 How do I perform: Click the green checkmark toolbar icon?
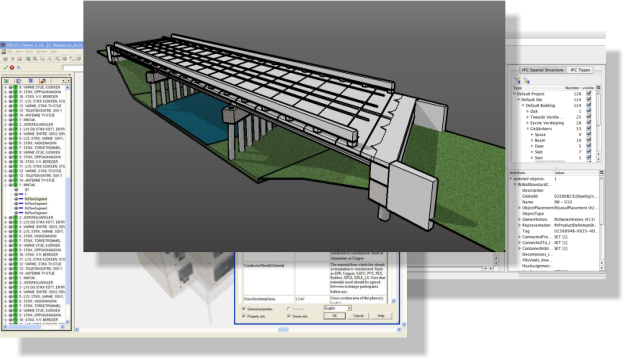click(6, 68)
